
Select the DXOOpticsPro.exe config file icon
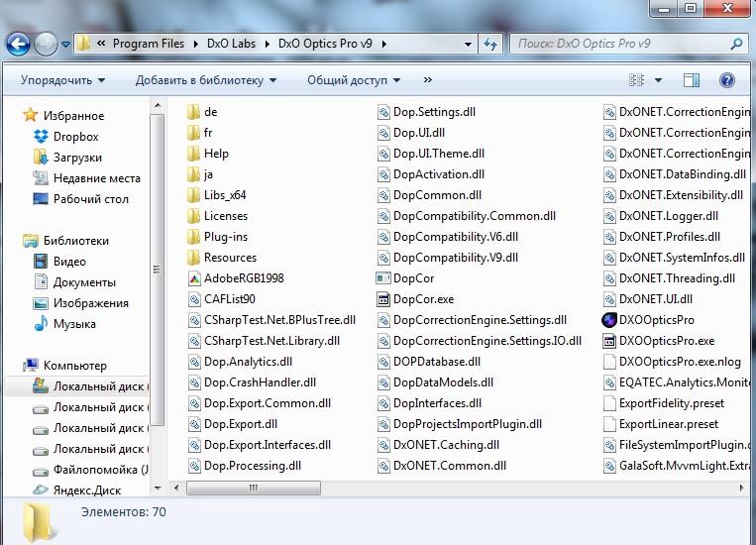tap(609, 341)
